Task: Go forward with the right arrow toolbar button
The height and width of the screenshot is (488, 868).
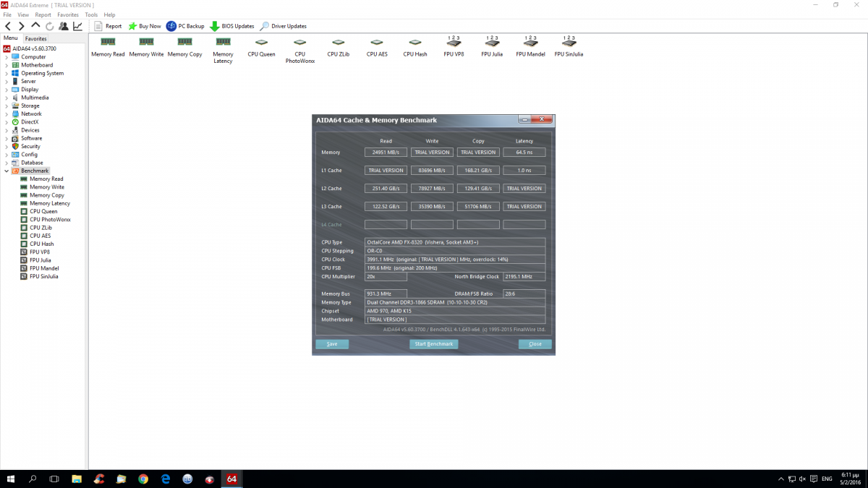Action: point(21,26)
